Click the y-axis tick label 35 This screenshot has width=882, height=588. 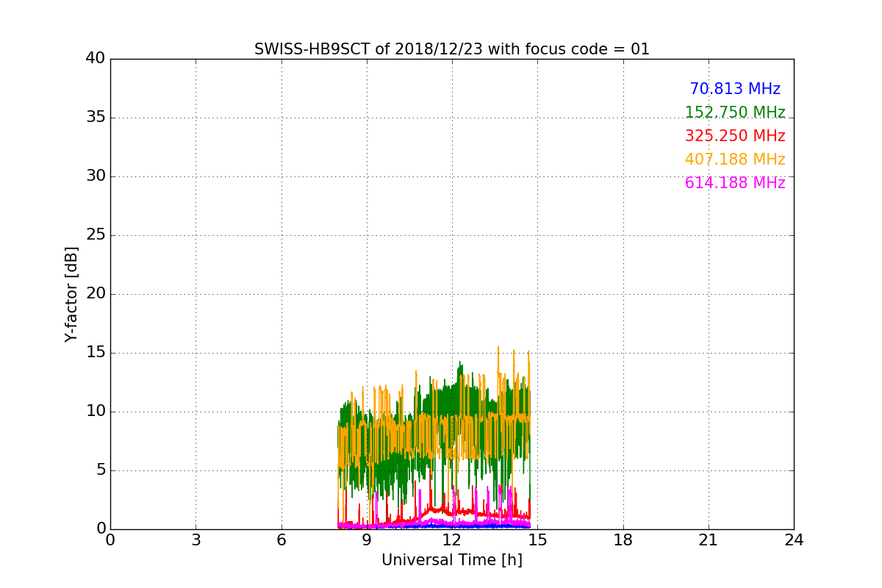(96, 118)
